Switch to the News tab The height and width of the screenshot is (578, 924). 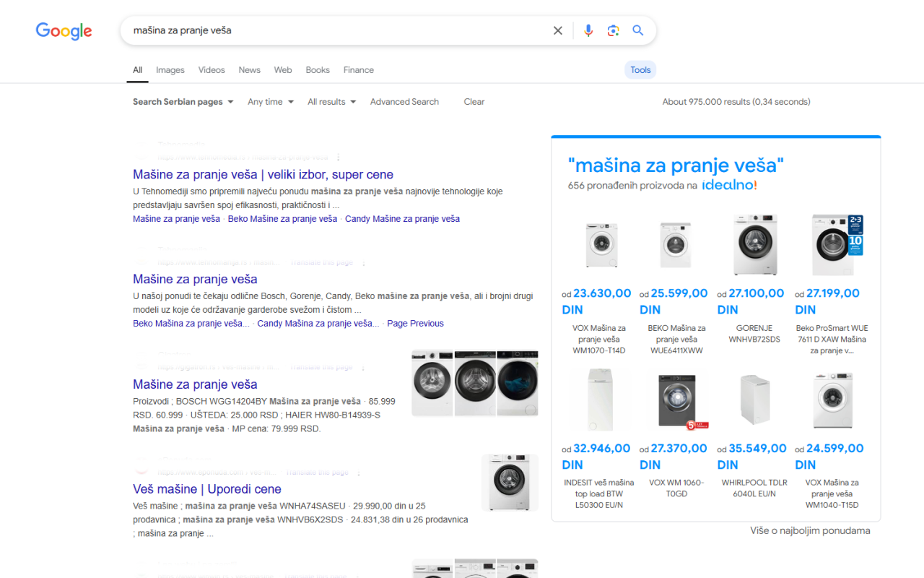(249, 70)
